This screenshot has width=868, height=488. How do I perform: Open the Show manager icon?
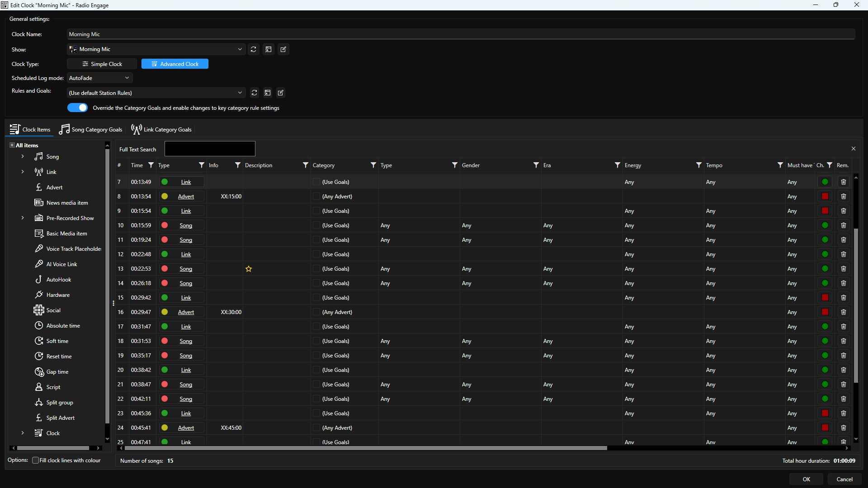click(x=269, y=49)
